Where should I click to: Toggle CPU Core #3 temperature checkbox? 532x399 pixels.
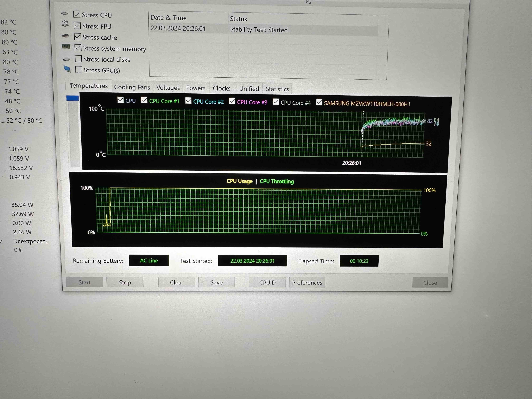[x=232, y=101]
